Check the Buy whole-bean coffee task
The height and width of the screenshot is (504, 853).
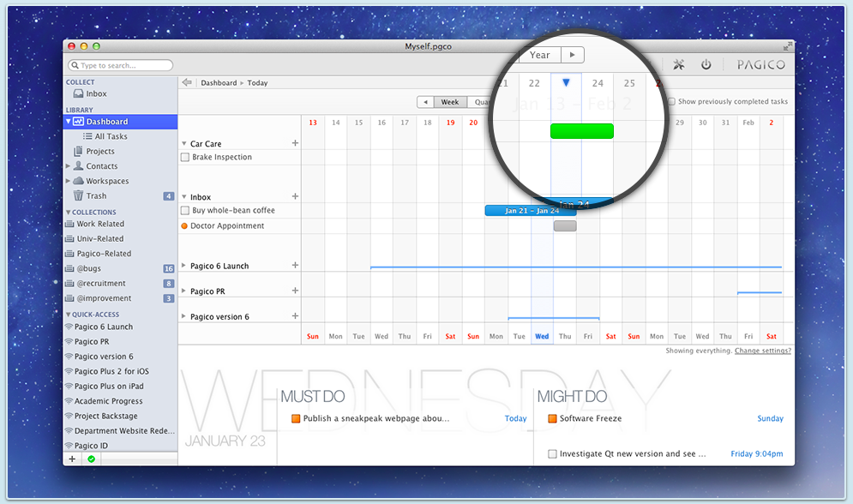185,210
